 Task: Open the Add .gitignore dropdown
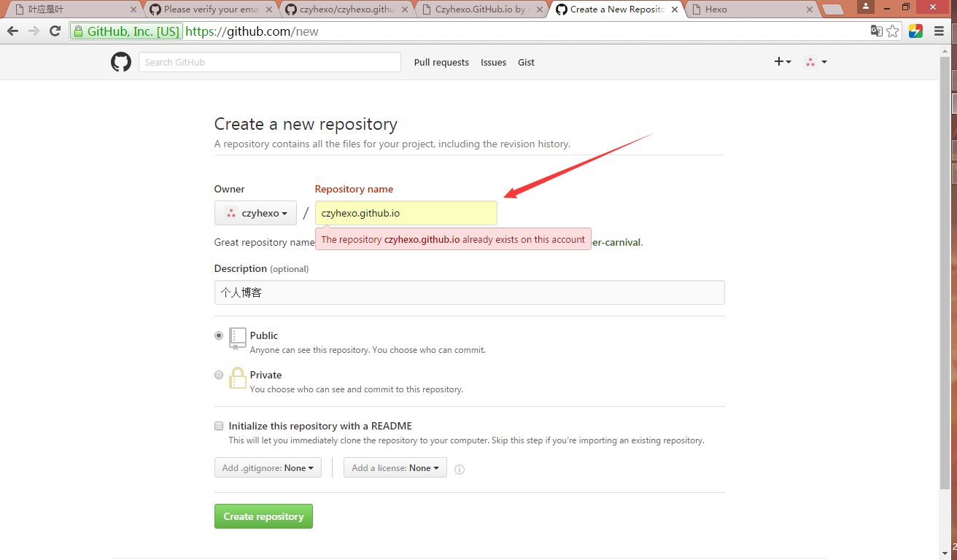(x=268, y=467)
